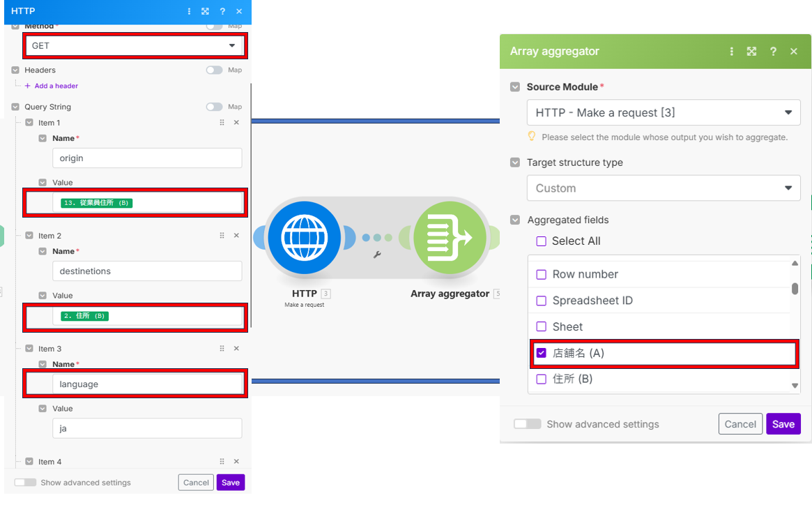Screen dimensions: 812x514
Task: Click the lightbulb hint icon under Source Module
Action: (531, 136)
